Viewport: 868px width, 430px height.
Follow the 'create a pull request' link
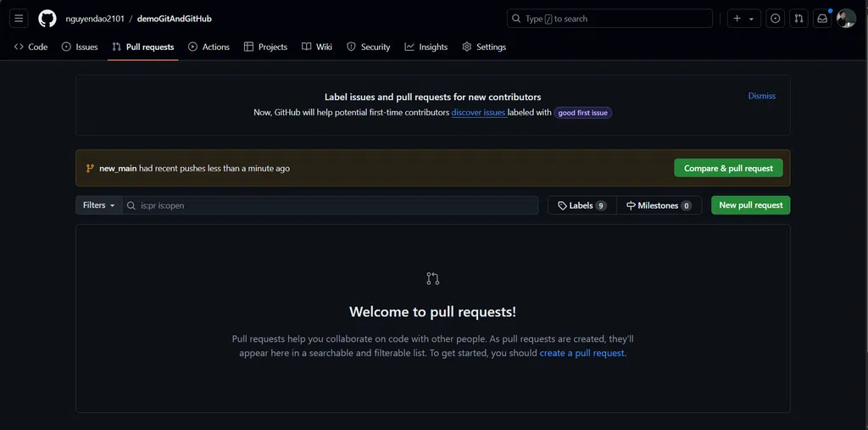(581, 353)
